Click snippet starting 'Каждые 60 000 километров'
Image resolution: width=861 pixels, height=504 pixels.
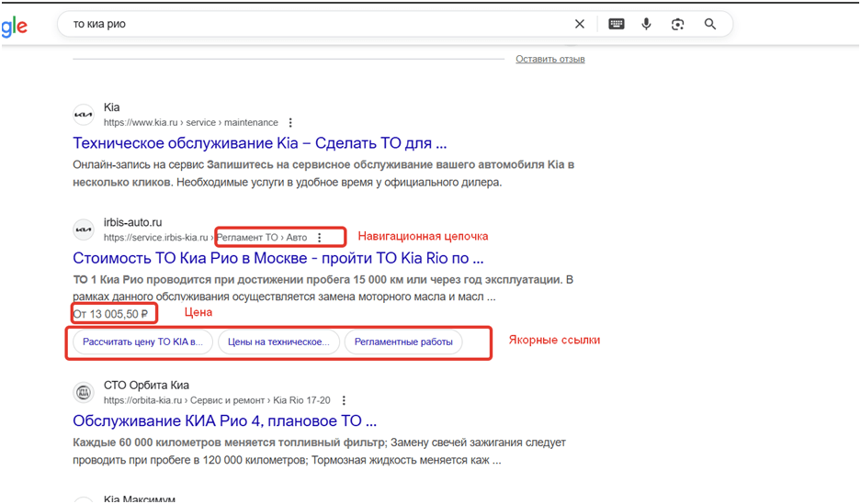319,452
